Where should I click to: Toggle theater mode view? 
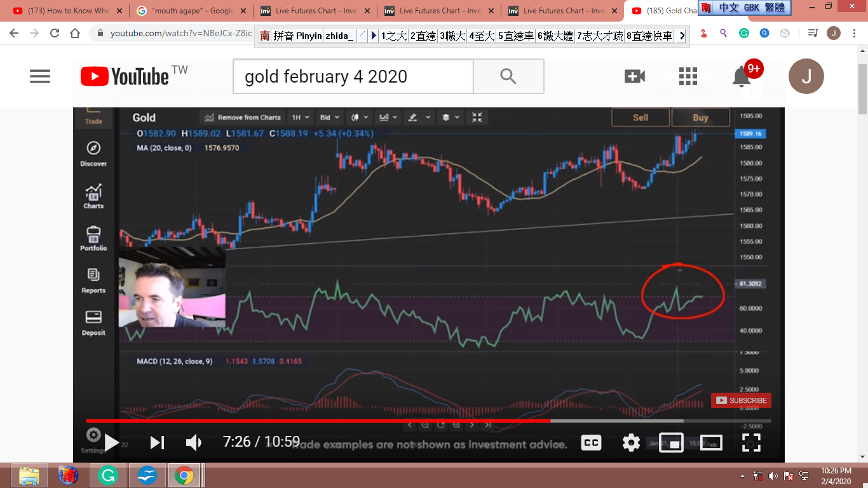711,442
